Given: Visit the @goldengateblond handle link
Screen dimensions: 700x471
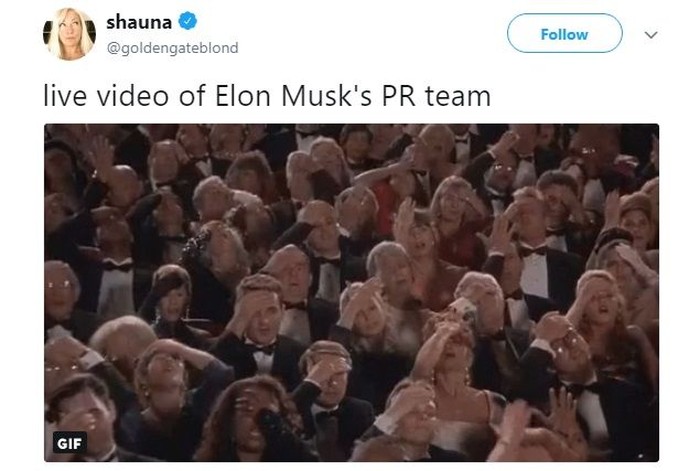Looking at the screenshot, I should click(x=172, y=48).
